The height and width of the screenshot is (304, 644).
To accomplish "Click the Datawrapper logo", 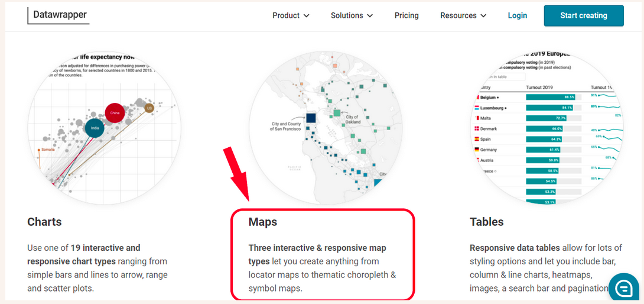I will pos(58,14).
